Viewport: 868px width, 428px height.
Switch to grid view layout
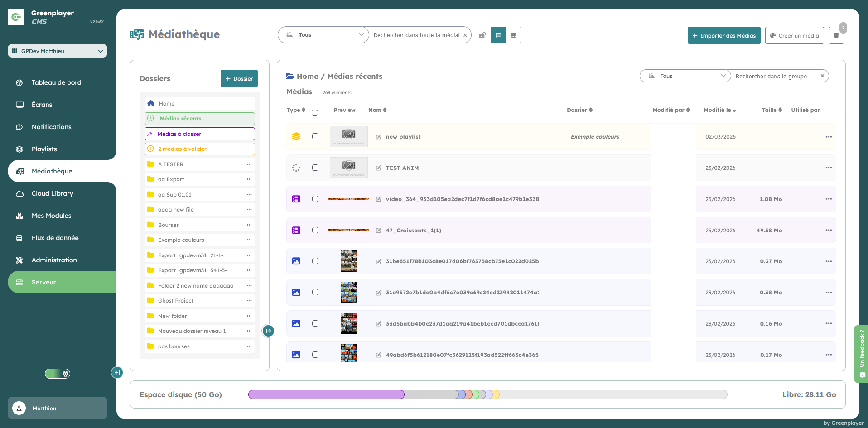pos(513,35)
